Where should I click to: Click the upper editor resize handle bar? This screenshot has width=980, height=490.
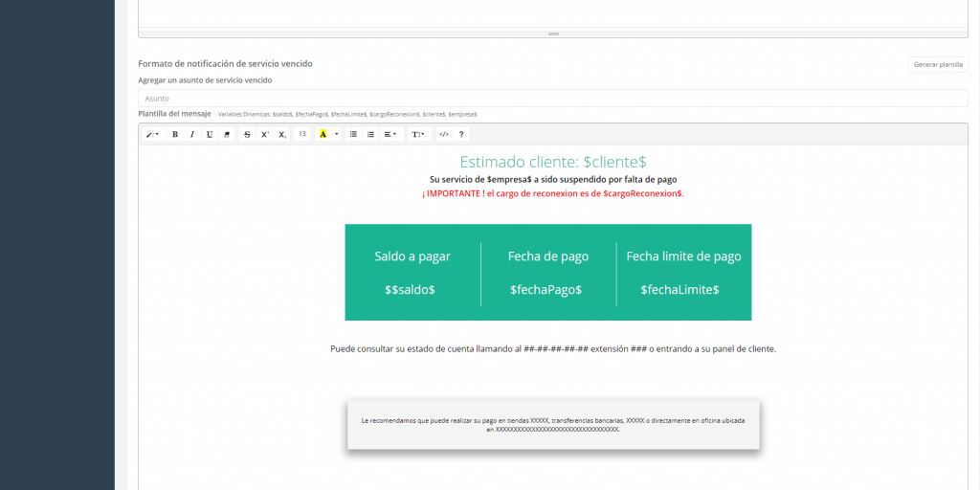[553, 33]
